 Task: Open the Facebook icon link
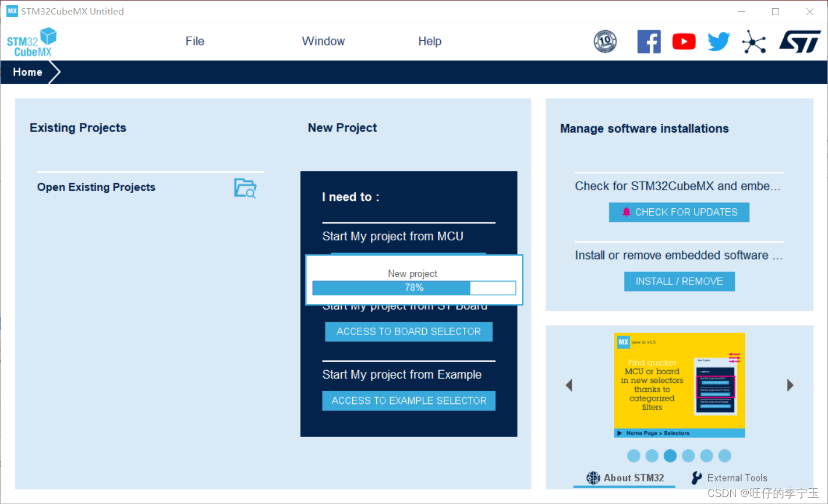click(x=649, y=41)
